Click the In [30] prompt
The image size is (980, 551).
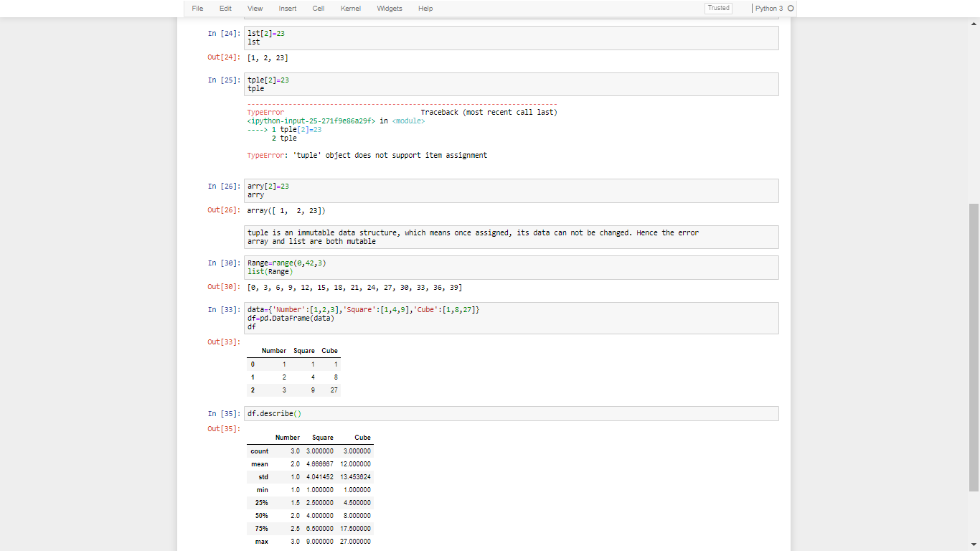(224, 263)
